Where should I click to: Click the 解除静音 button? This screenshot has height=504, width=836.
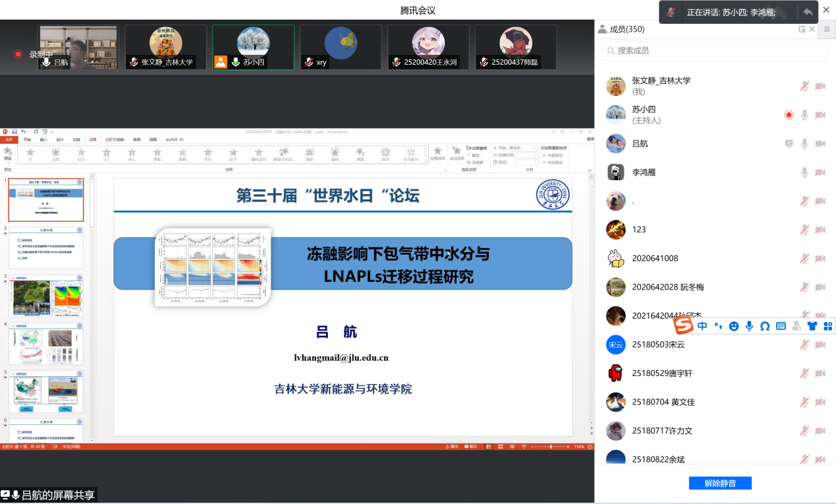720,484
